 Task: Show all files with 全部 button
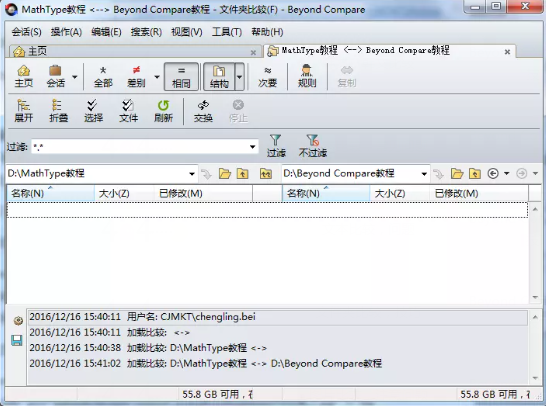pyautogui.click(x=103, y=76)
